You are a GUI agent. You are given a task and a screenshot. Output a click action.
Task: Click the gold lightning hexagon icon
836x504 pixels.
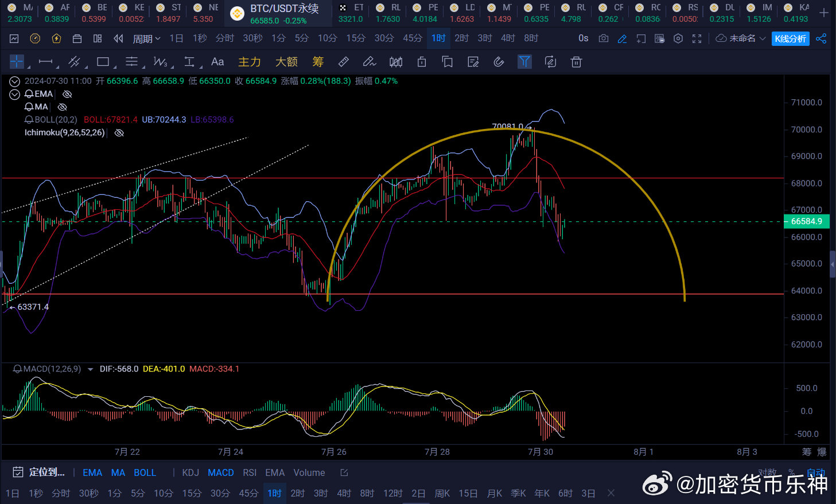click(x=56, y=38)
